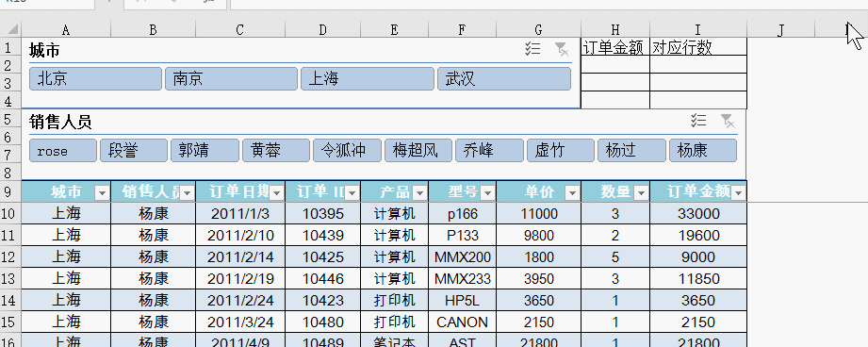This screenshot has height=347, width=868.
Task: Select 梅超风 in 销售人员 slicer
Action: pyautogui.click(x=418, y=151)
